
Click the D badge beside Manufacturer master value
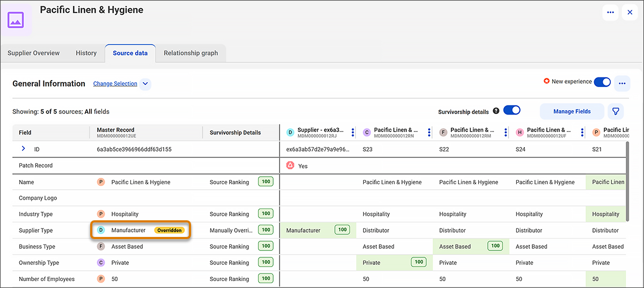pos(100,230)
